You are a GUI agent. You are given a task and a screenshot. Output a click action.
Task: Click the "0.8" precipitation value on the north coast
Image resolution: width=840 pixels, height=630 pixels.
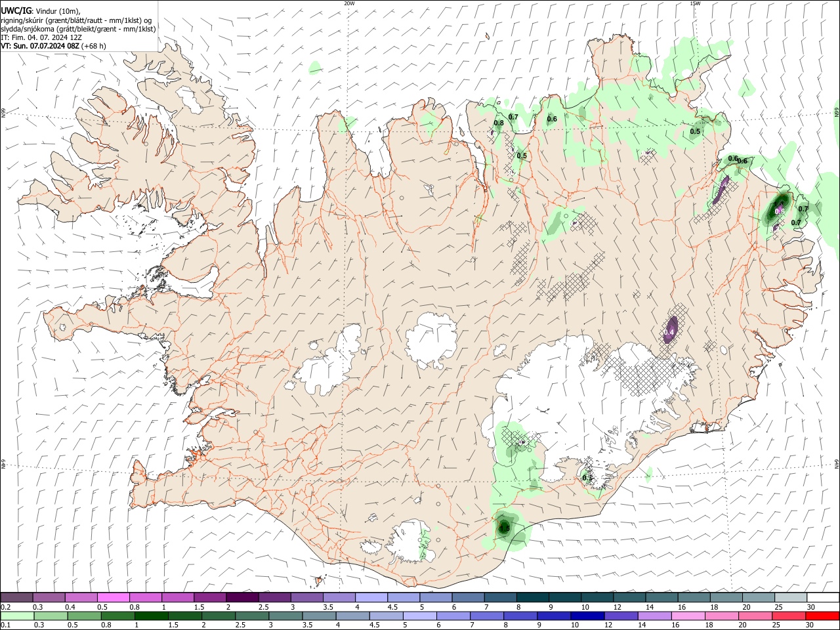pos(499,123)
